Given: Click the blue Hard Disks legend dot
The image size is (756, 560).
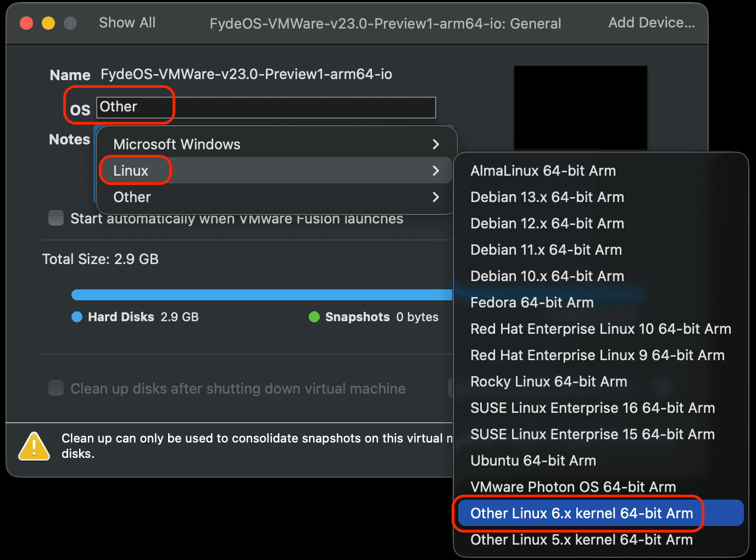Looking at the screenshot, I should pos(77,317).
